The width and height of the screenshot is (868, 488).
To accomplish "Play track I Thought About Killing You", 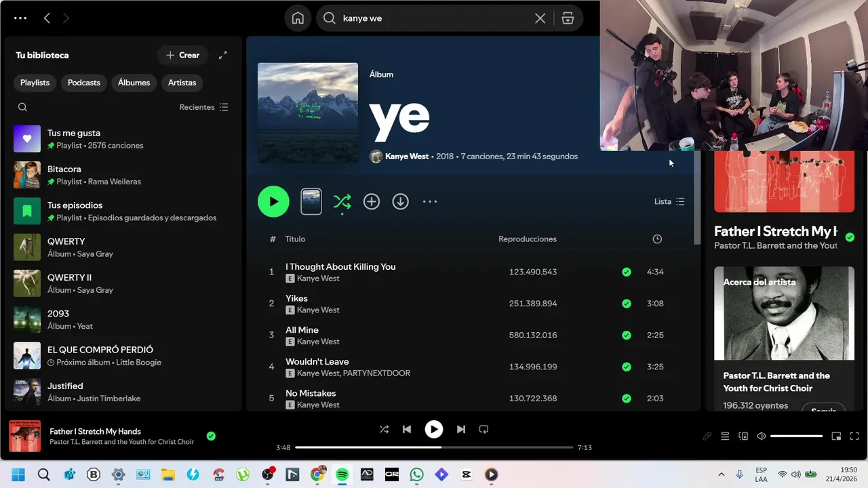I will pyautogui.click(x=340, y=267).
